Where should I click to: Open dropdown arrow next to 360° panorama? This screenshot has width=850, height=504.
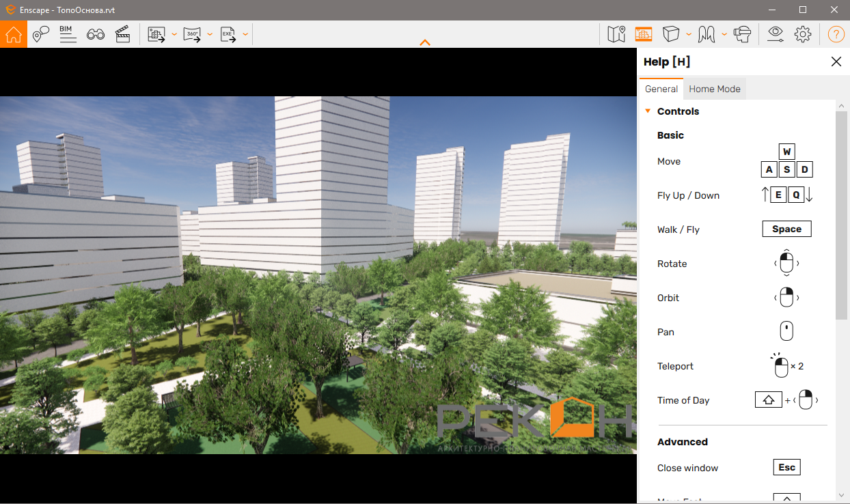[210, 34]
